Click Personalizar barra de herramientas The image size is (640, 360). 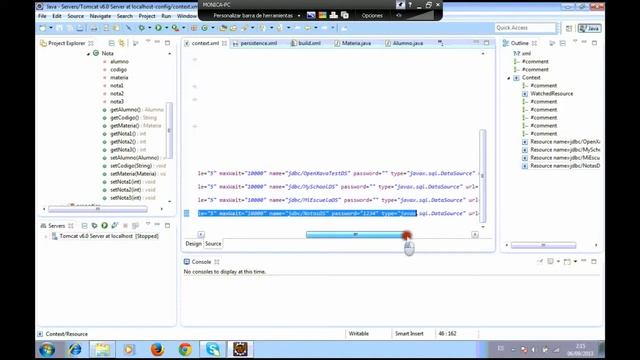pos(253,16)
